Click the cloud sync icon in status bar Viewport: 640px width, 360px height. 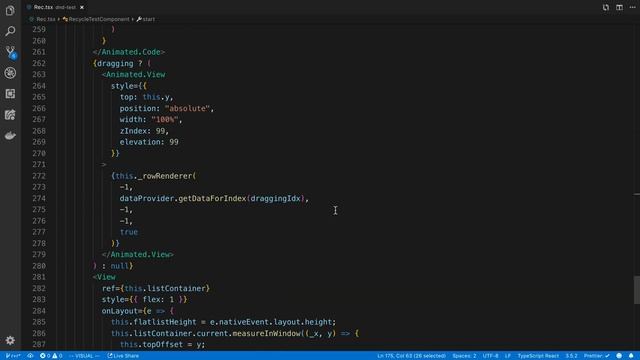(30, 356)
